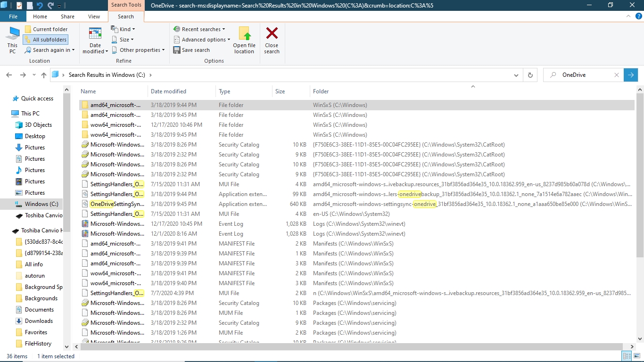The width and height of the screenshot is (644, 362).
Task: Switch to details view layout icon
Action: coord(627,356)
